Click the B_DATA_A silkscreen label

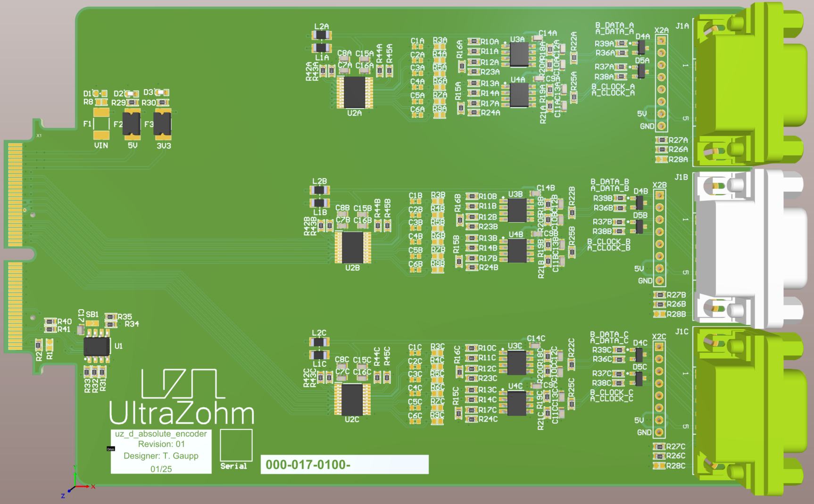point(615,25)
